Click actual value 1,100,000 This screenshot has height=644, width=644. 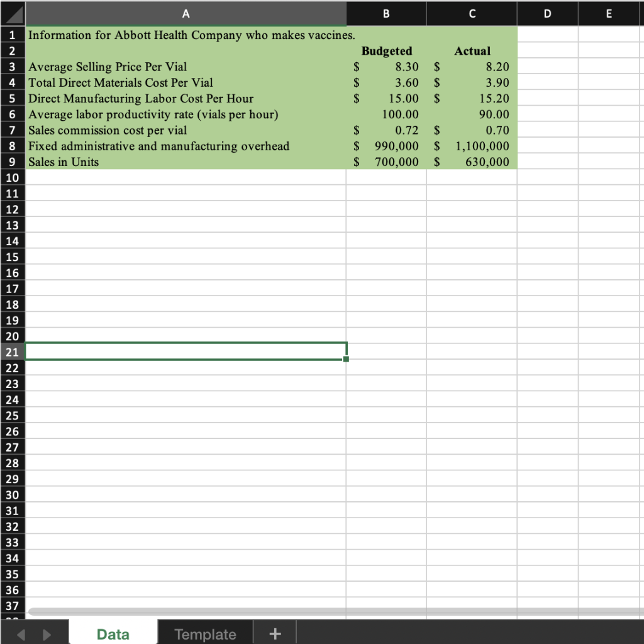(x=472, y=146)
